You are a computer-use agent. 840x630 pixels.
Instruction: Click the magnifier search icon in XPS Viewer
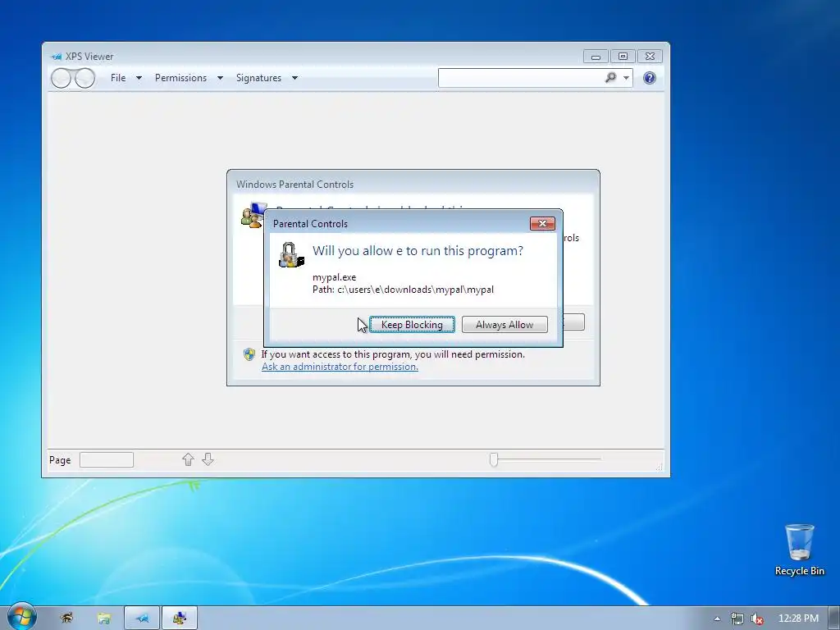610,78
